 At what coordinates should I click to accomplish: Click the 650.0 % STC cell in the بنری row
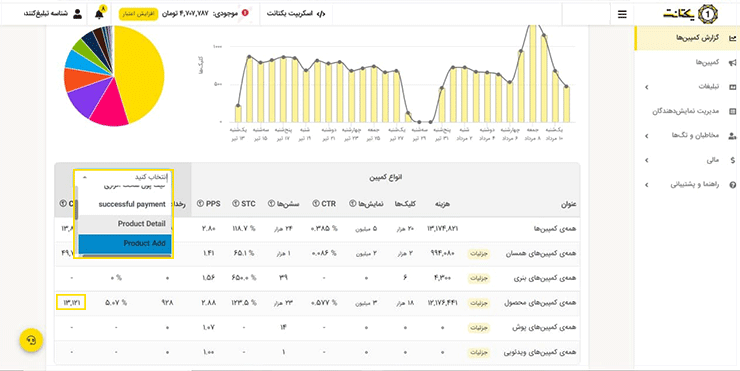(244, 278)
